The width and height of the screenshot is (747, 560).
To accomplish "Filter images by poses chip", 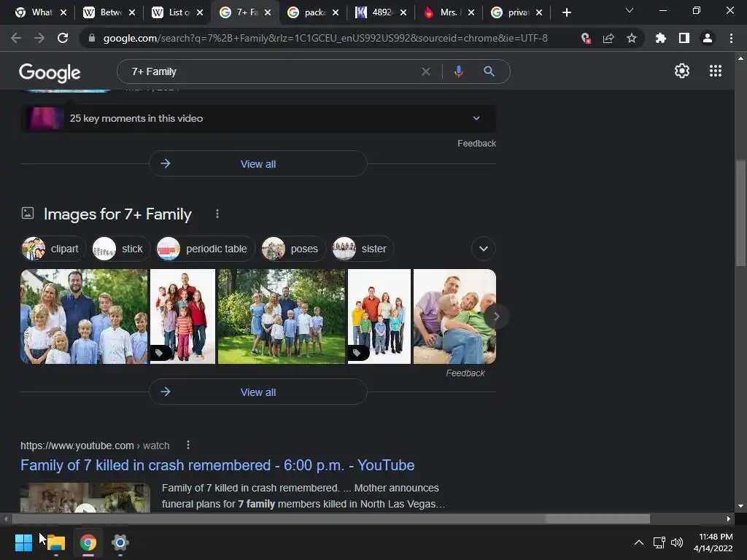I will (x=293, y=249).
